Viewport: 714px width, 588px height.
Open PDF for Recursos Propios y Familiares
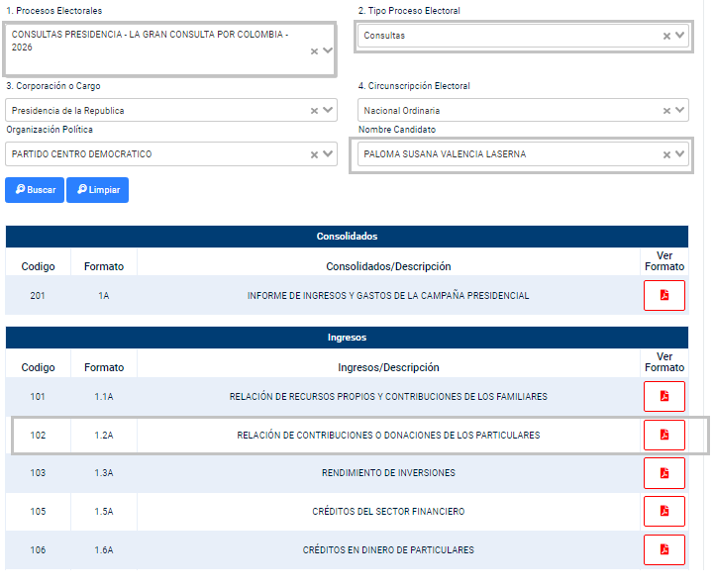(x=663, y=396)
